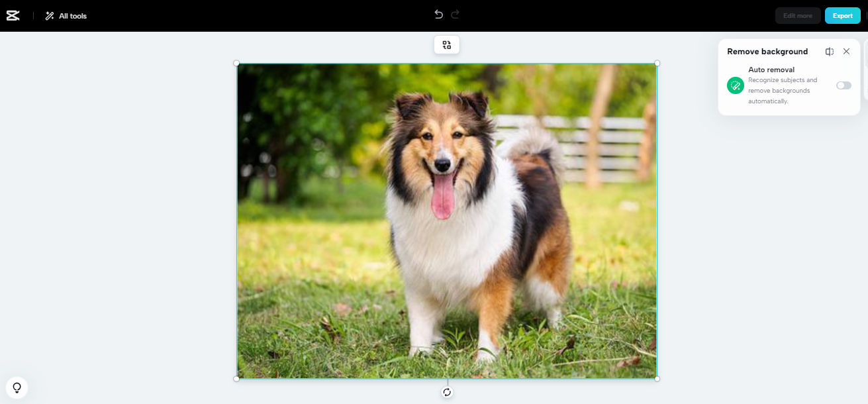This screenshot has width=868, height=404.
Task: Click the top-left corner handle of image
Action: 237,64
